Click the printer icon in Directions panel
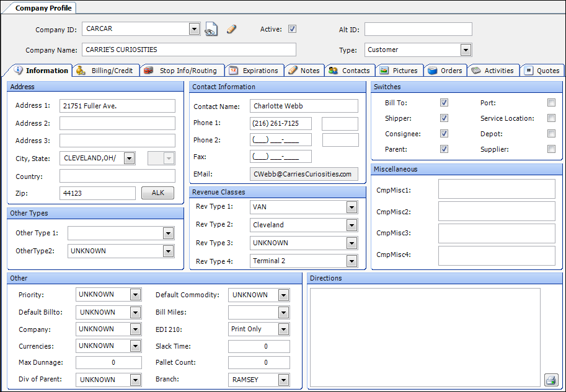The width and height of the screenshot is (566, 392). [x=550, y=379]
